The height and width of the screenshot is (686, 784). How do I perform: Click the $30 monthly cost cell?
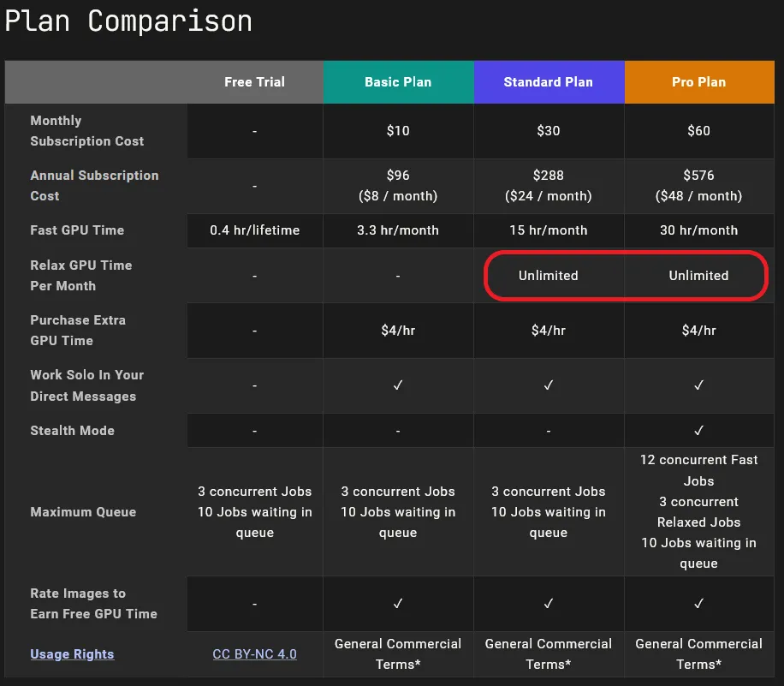click(x=549, y=131)
